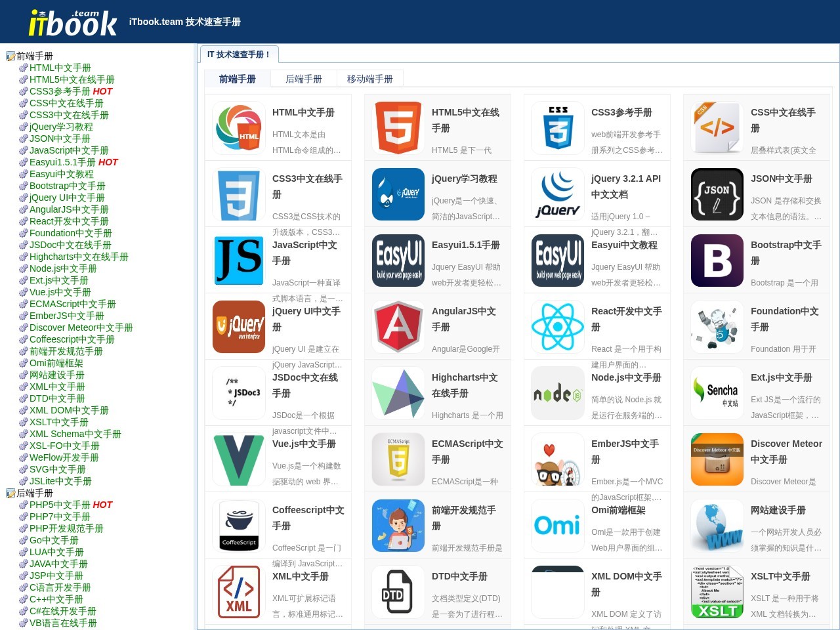Click the JS JavaScript中文手册 icon
The height and width of the screenshot is (630, 840).
click(239, 261)
